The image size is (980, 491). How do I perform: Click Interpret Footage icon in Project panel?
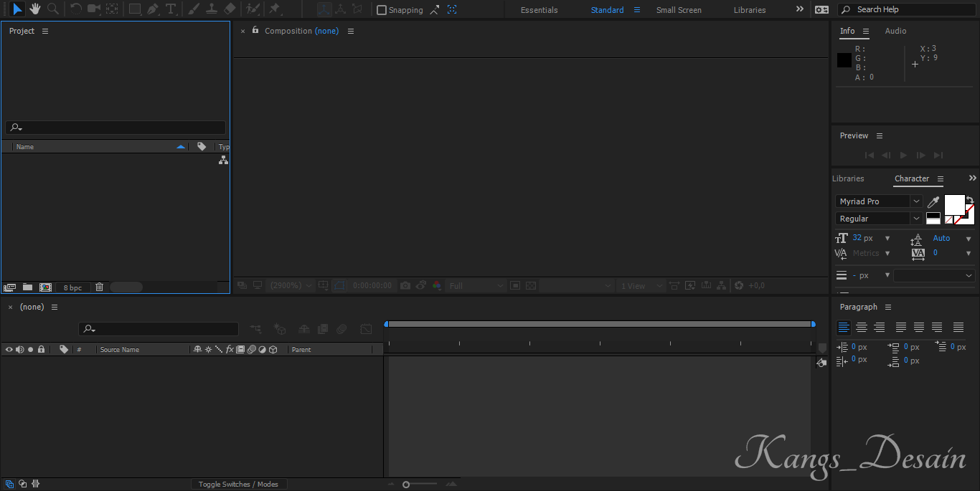coord(10,287)
